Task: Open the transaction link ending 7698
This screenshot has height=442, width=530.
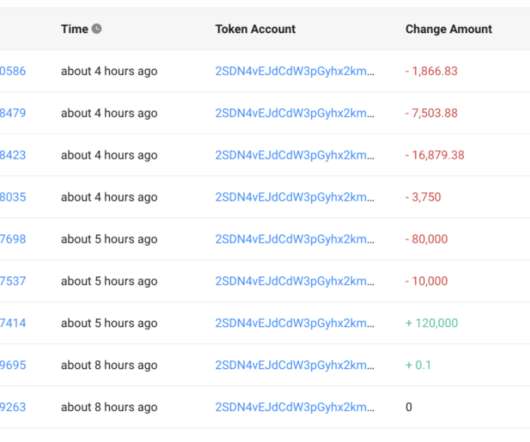Action: click(13, 239)
